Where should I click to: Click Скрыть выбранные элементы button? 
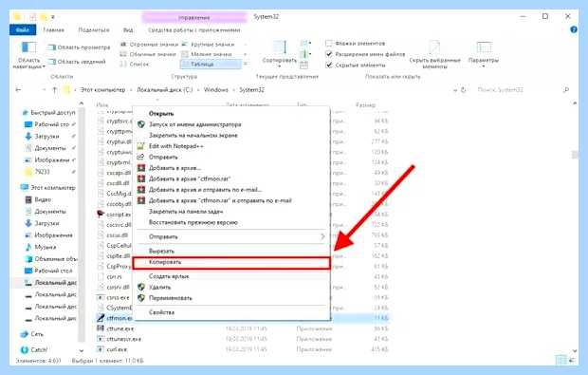point(434,54)
